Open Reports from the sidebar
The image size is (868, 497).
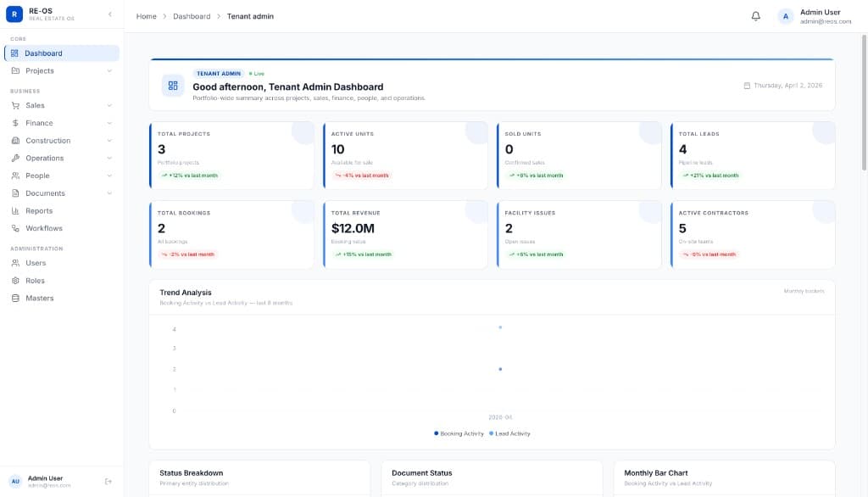(x=39, y=210)
